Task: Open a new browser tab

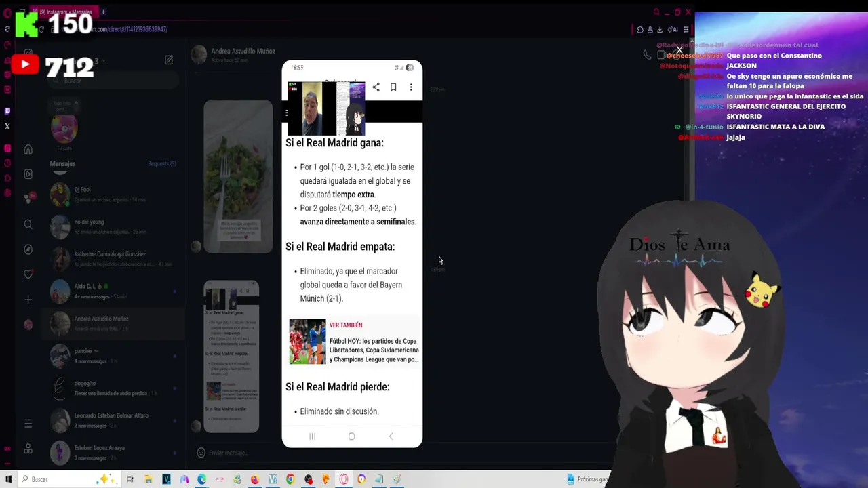Action: tap(103, 12)
